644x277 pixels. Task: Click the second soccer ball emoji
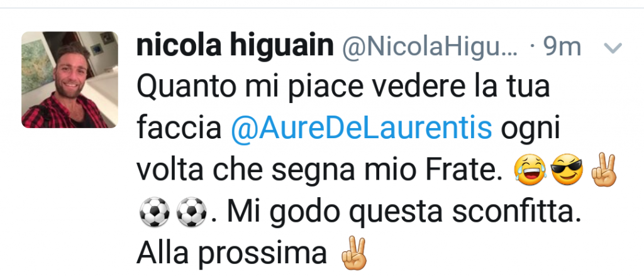(191, 212)
